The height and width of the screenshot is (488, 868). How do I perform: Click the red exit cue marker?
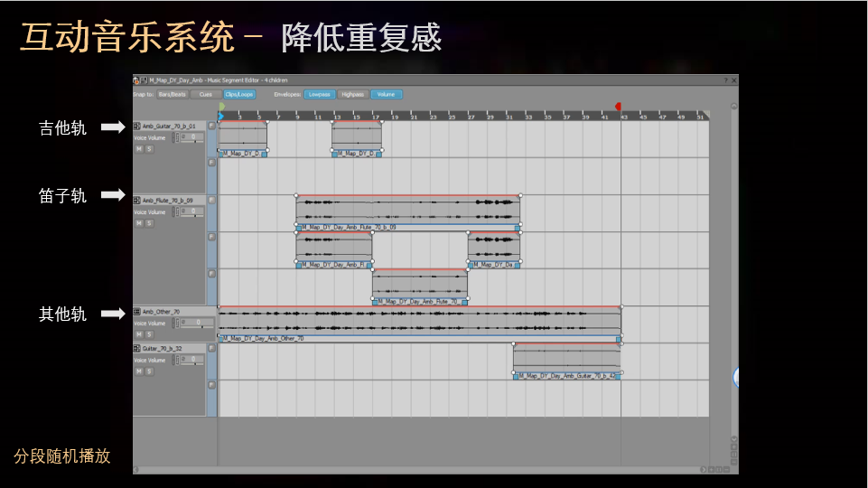619,106
